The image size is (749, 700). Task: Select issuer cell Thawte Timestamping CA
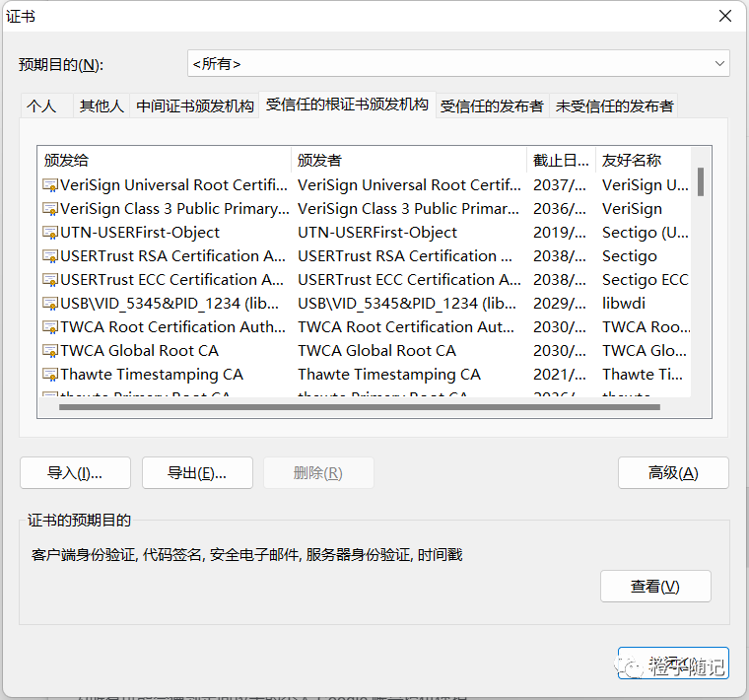tap(389, 374)
